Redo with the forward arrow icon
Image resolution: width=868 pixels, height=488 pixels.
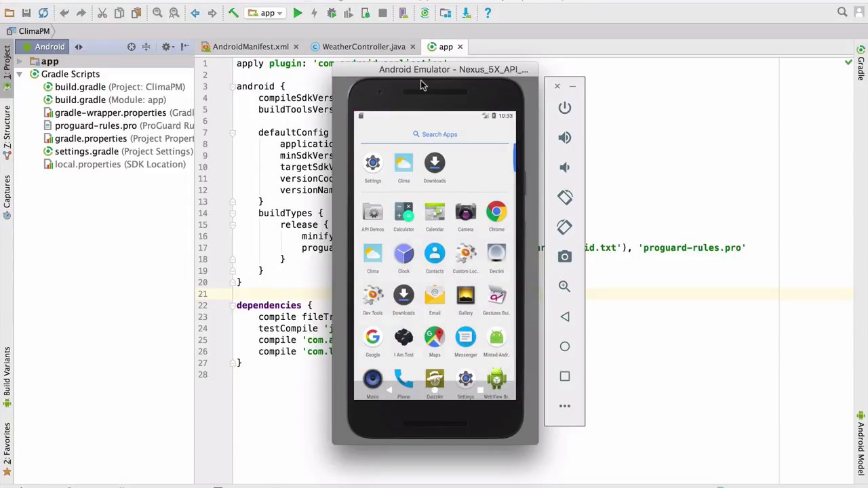tap(81, 13)
